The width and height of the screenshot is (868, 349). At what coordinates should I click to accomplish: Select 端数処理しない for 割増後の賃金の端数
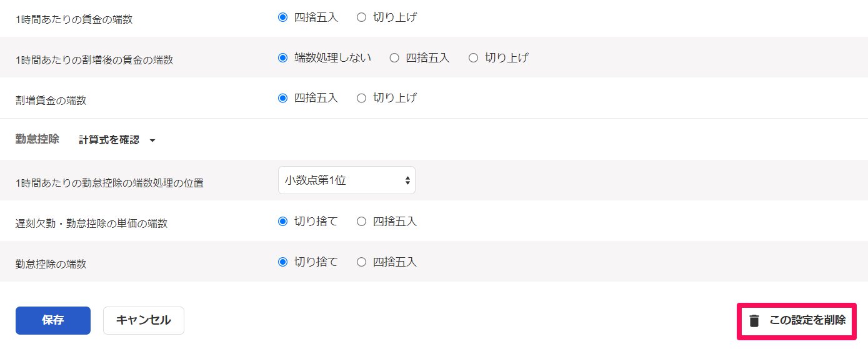click(282, 58)
